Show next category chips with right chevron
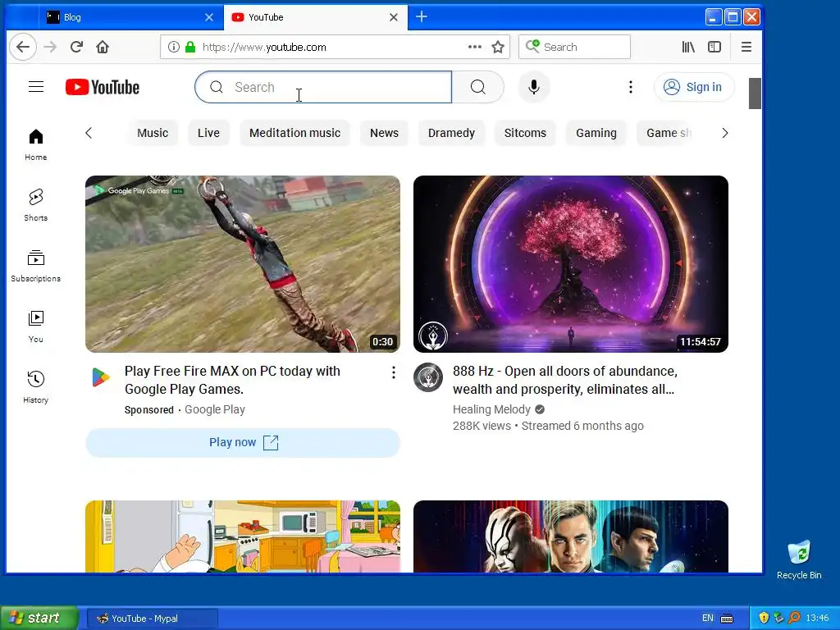840x630 pixels. (725, 133)
